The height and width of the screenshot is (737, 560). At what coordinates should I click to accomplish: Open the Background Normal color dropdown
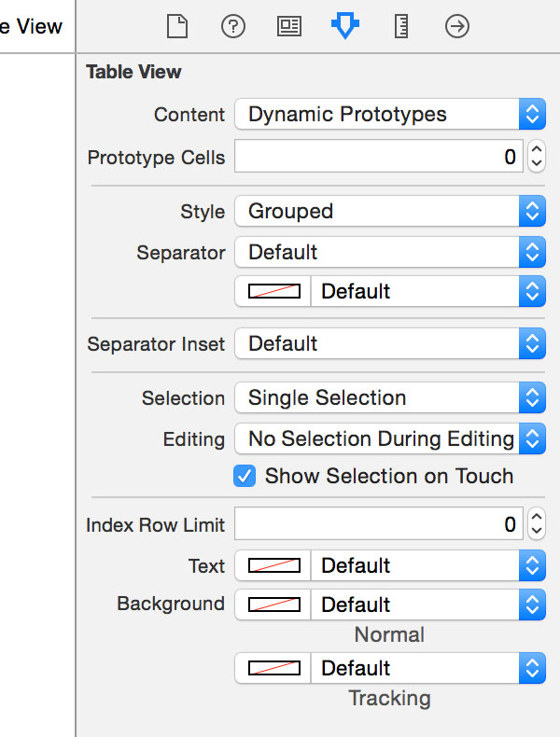tap(428, 605)
